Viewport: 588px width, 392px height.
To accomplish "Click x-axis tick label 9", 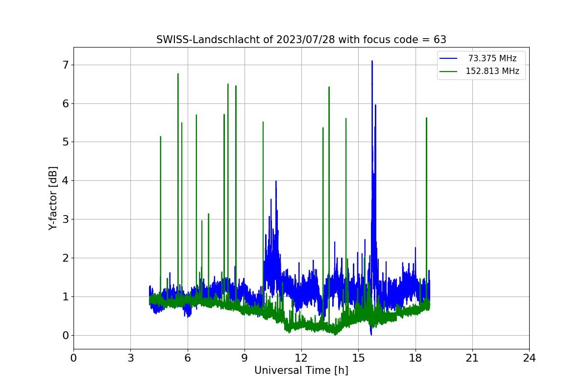I will click(x=245, y=358).
